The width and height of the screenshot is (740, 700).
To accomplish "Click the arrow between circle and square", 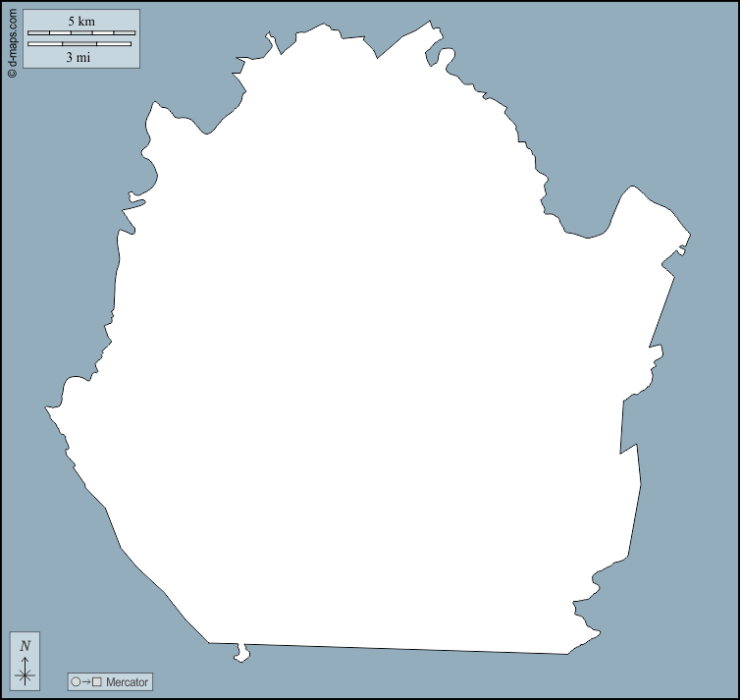I will 86,681.
